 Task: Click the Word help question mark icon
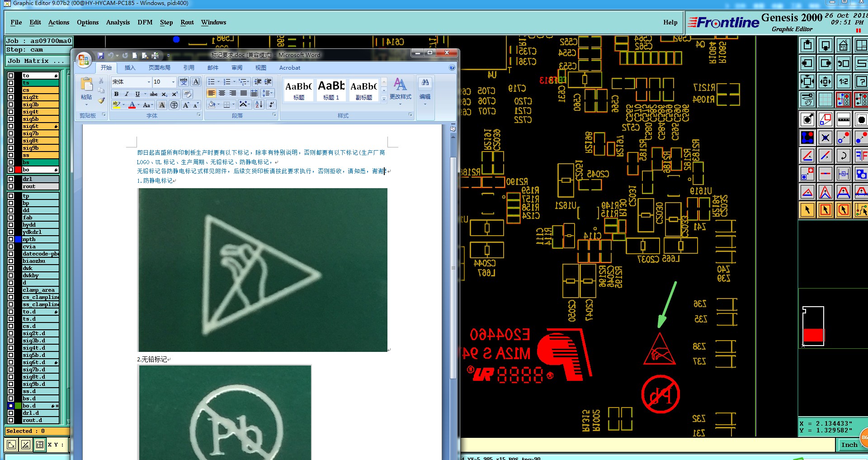coord(452,68)
